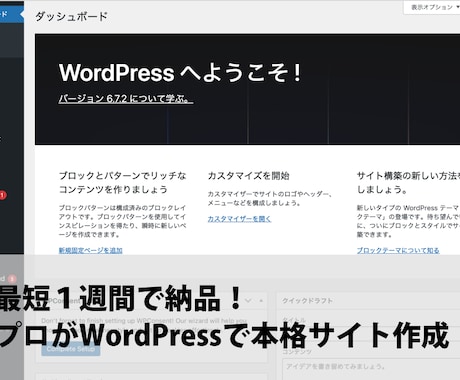The width and height of the screenshot is (460, 380).
Task: Open the highlighted dashboard sidebar menu item
Action: click(12, 14)
